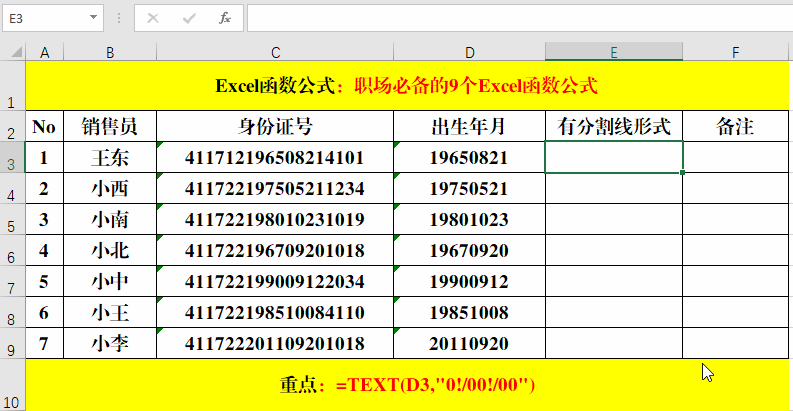The width and height of the screenshot is (793, 411).
Task: Select row 5 header
Action: (x=12, y=219)
